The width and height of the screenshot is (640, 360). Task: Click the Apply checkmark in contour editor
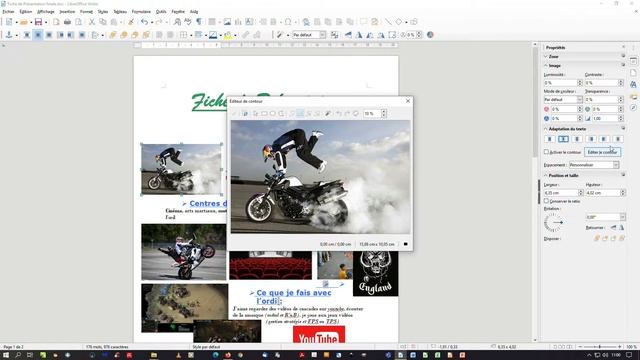235,113
